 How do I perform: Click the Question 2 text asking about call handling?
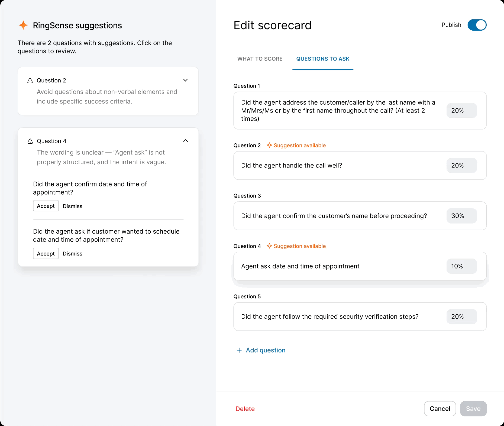tap(292, 165)
